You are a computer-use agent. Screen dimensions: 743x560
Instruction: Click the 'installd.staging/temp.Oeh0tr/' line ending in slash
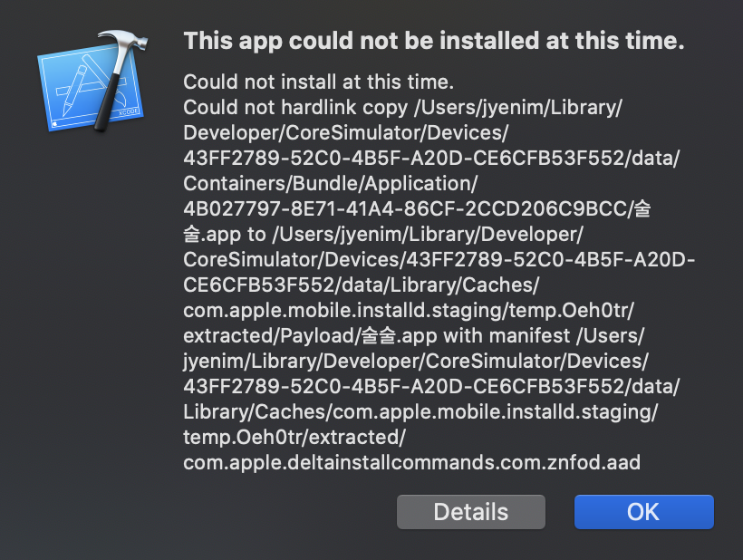pos(409,310)
